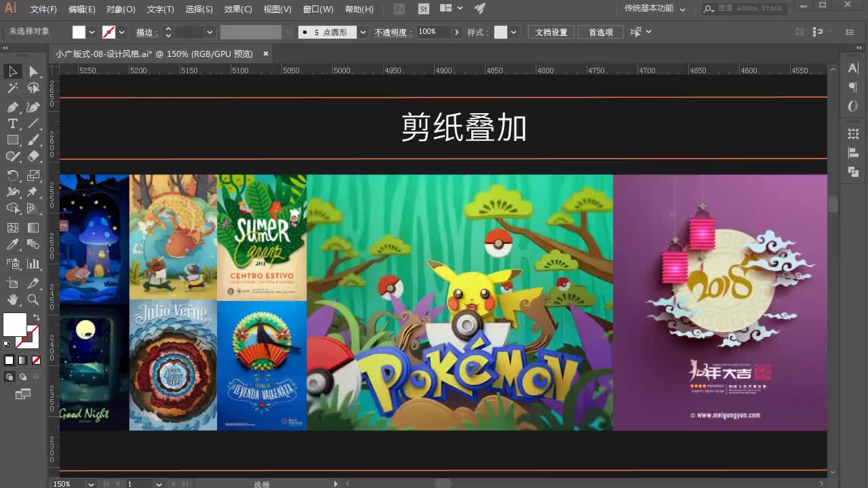Select the Puppet Warp pin tool

(x=33, y=192)
